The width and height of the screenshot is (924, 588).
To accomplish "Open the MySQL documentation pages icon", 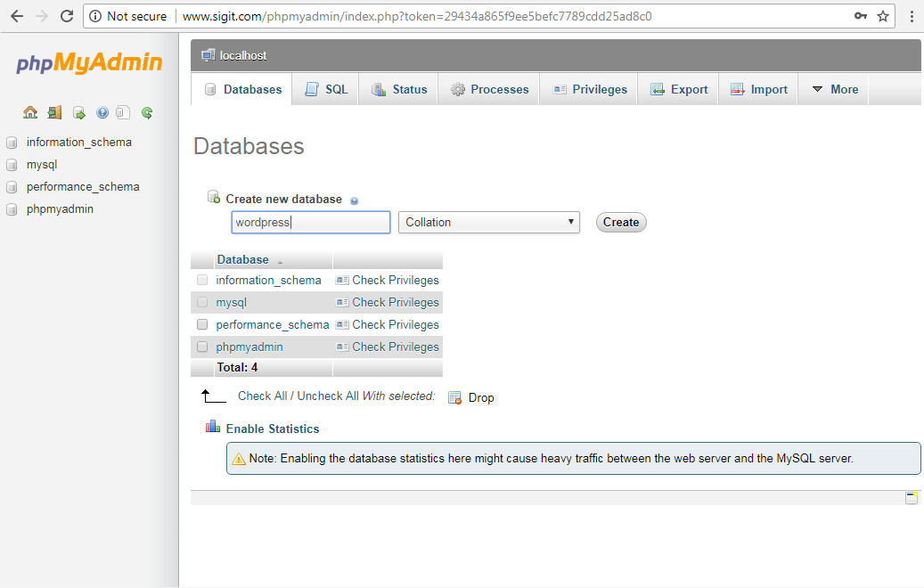I will point(123,112).
